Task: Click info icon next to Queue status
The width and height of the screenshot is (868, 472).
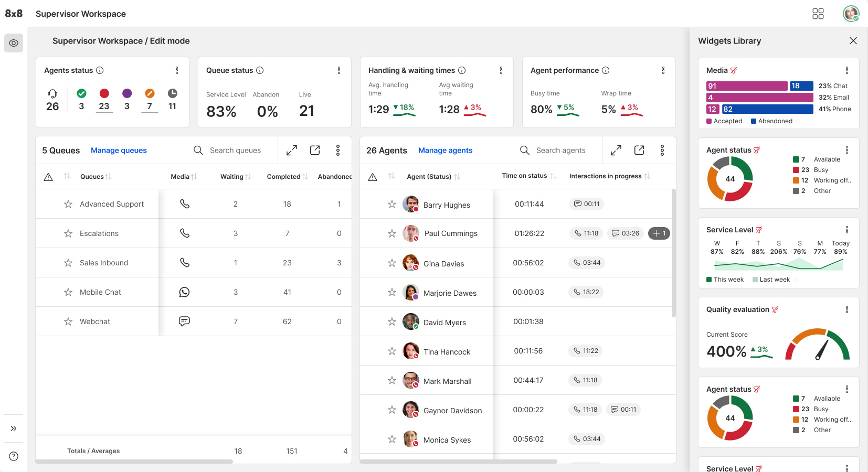Action: click(x=260, y=70)
